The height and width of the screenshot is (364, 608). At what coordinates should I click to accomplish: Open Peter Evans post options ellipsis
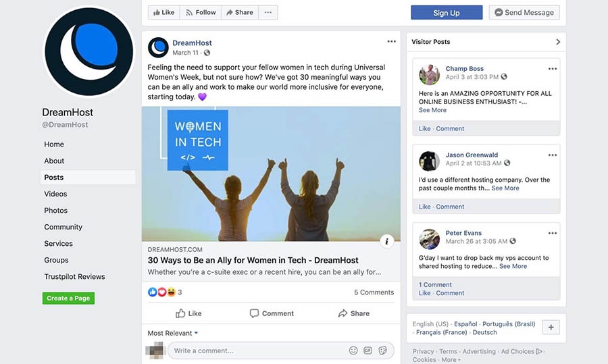(553, 234)
